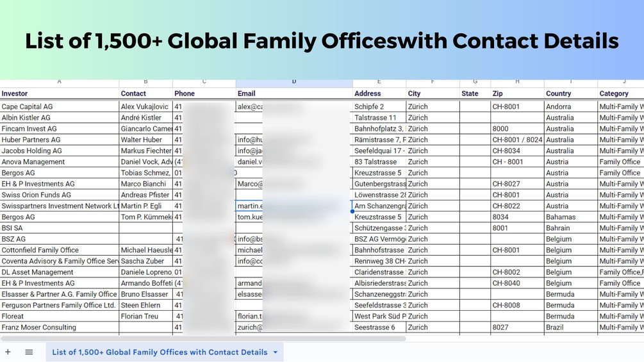Select the CH-8040 zip cell
The image size is (644, 362).
[x=518, y=283]
